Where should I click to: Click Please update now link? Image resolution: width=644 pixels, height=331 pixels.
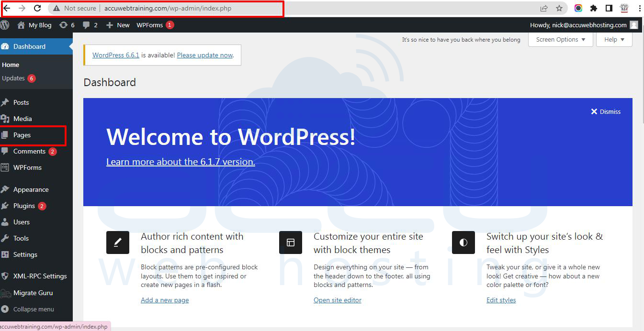point(204,55)
